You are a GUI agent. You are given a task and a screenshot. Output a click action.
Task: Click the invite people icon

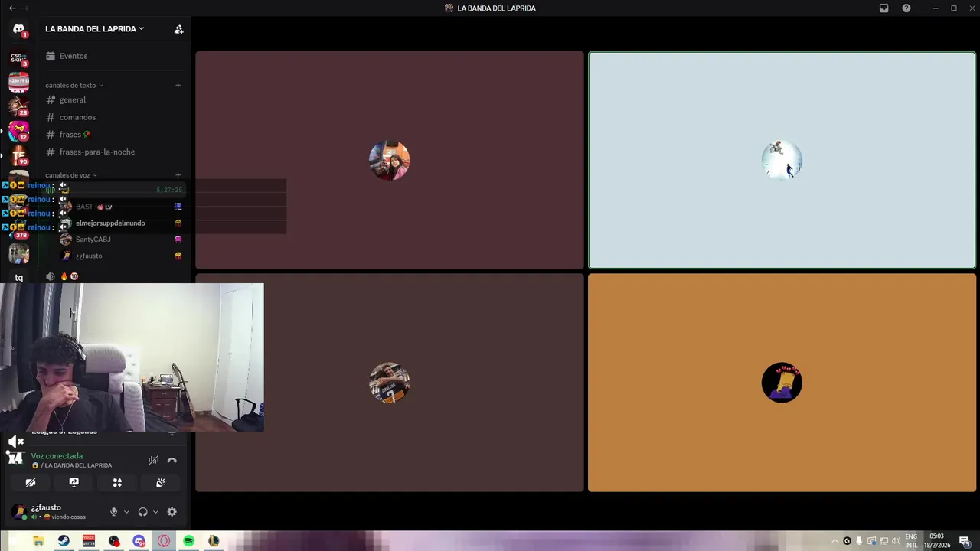click(x=178, y=29)
